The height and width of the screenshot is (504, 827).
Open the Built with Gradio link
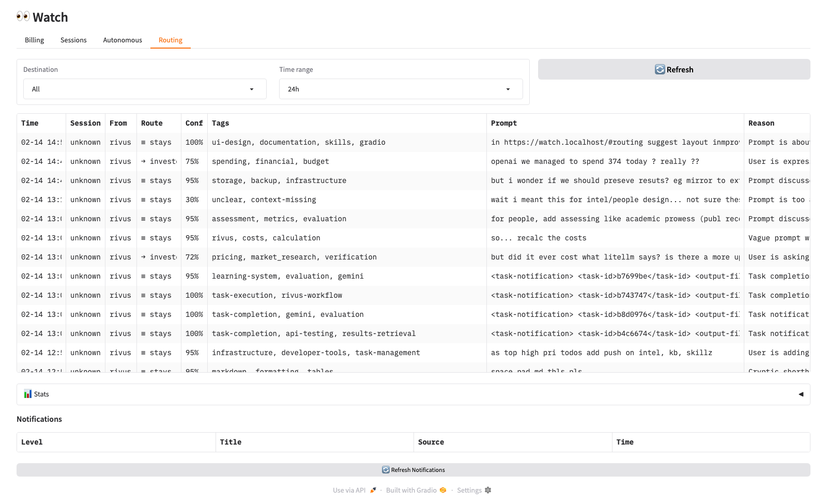click(x=411, y=490)
